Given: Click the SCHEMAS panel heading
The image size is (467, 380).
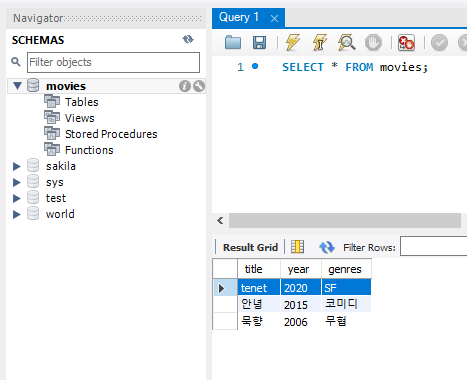Looking at the screenshot, I should (x=38, y=40).
